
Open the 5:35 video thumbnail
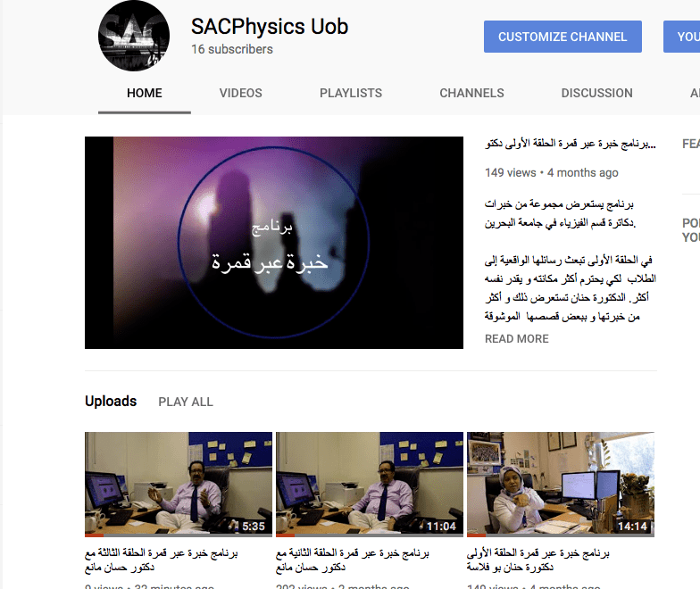point(179,484)
